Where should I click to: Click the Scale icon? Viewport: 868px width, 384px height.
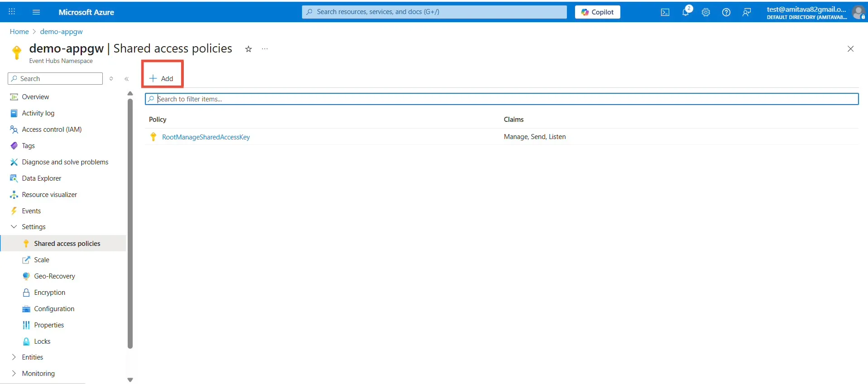26,260
